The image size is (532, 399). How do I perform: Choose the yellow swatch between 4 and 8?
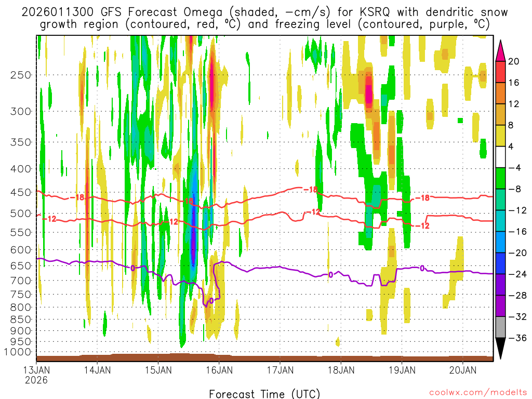(x=500, y=136)
